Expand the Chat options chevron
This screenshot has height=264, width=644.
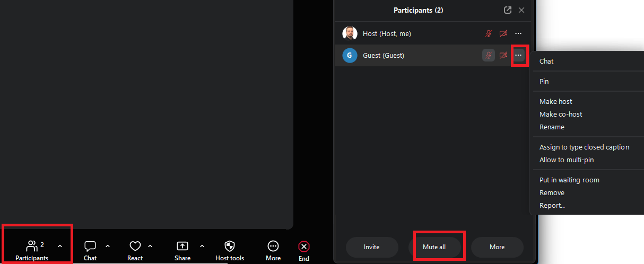108,246
